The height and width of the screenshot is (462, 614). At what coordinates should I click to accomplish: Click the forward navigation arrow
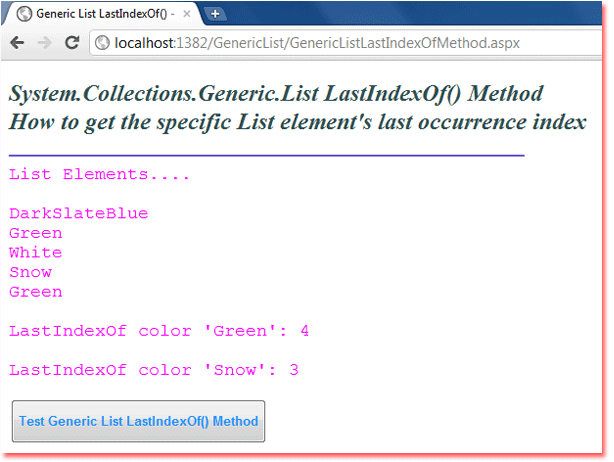pos(44,42)
